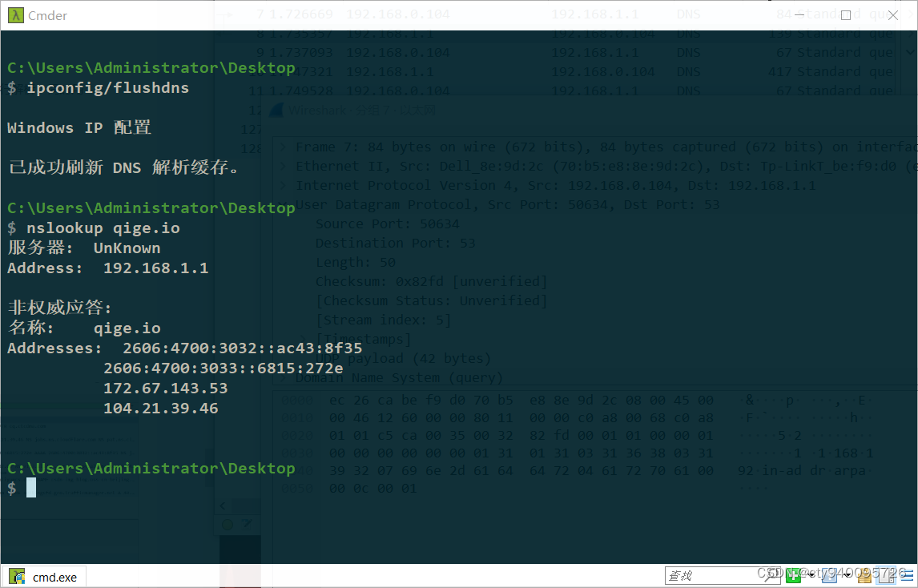Click the address 2606:4700:3033::6815:272e
Screen dimensions: 918x588
[x=223, y=369]
